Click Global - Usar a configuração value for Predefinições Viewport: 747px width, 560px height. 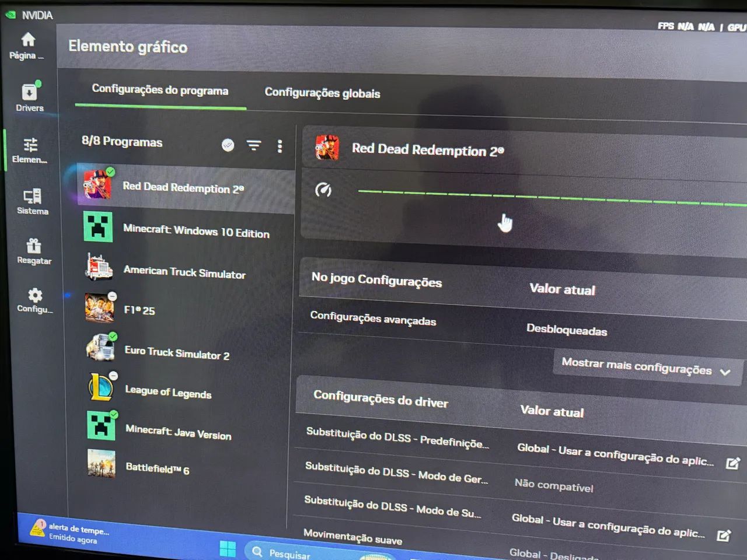coord(615,455)
